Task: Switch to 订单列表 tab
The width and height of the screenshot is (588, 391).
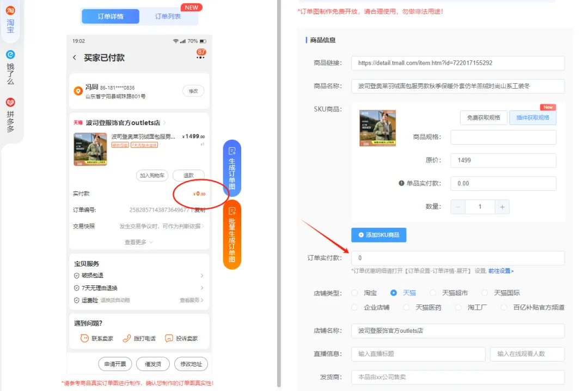Action: (x=168, y=16)
